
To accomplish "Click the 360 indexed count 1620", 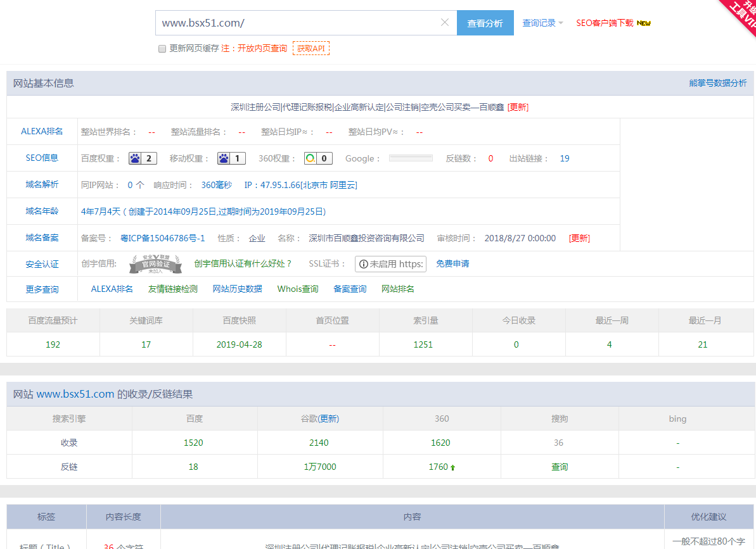I will pyautogui.click(x=440, y=443).
